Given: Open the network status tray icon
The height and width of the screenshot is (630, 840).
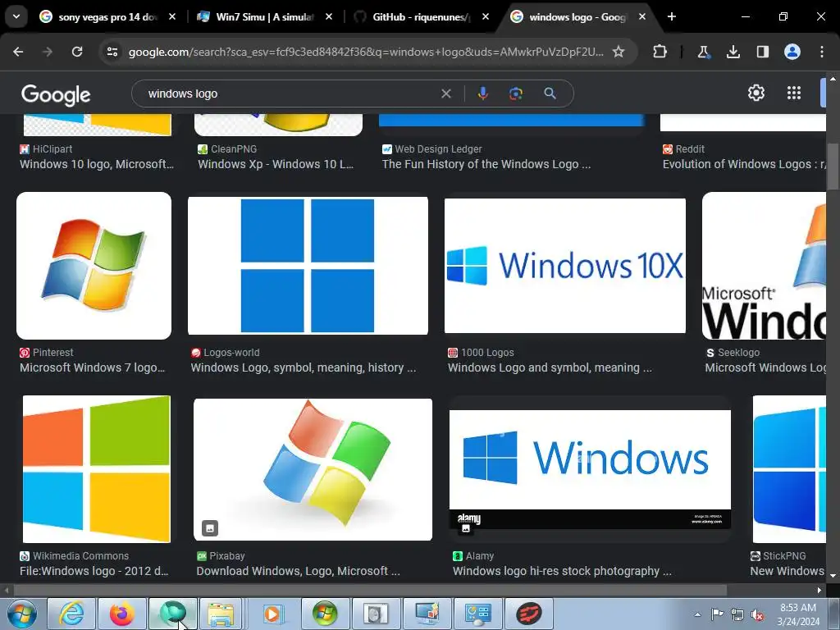Looking at the screenshot, I should click(737, 615).
